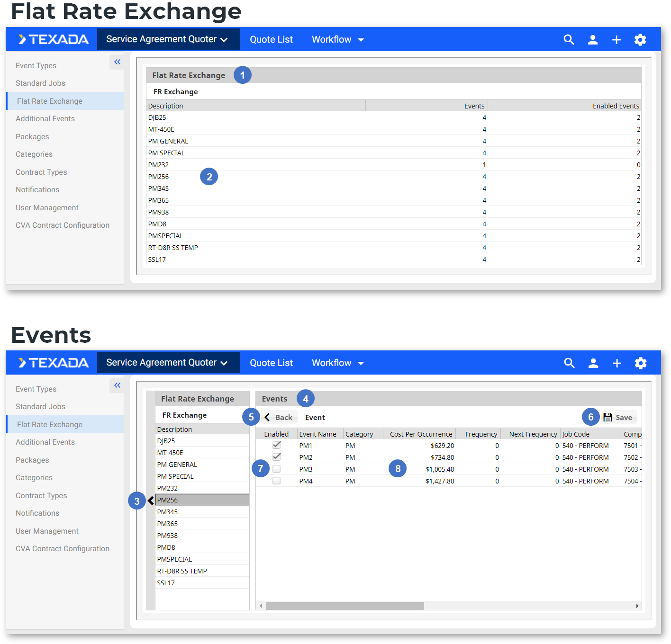Screen dimensions: 671x644
Task: Click the black arrow marker beside PM256
Action: click(150, 500)
